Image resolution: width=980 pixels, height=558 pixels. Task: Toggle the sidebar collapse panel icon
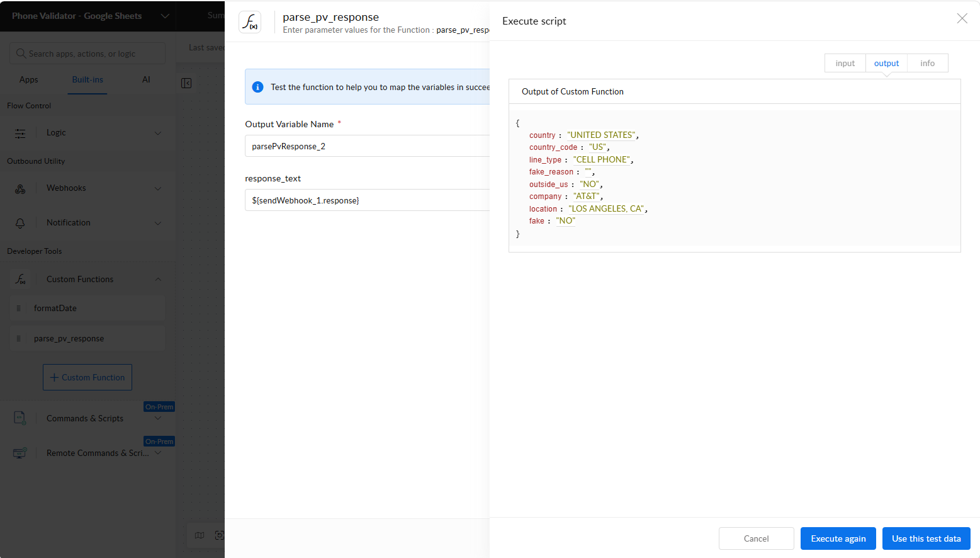186,83
